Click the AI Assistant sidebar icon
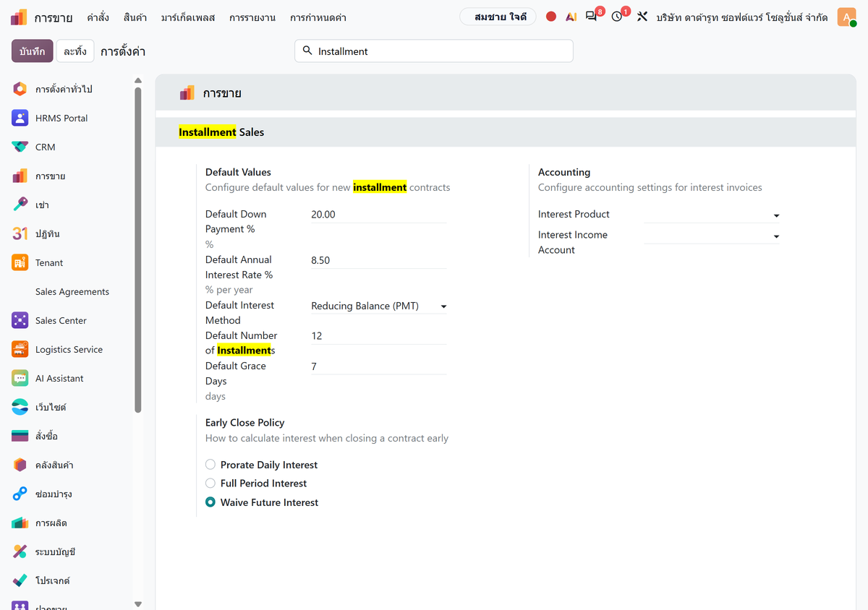 (20, 378)
